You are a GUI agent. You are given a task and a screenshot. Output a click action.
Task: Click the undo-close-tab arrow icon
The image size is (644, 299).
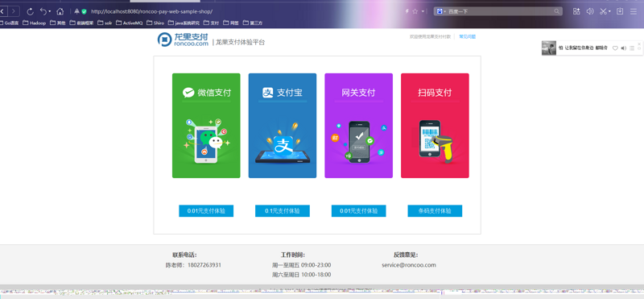(x=43, y=11)
